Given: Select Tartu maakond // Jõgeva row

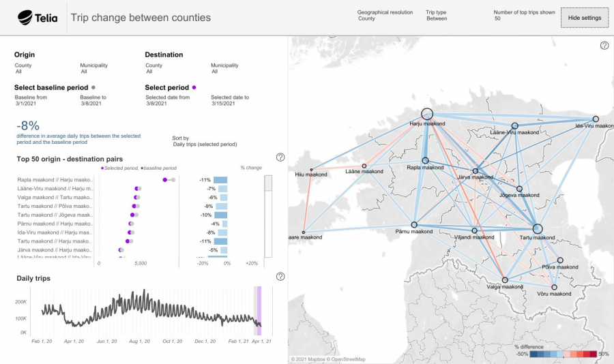Looking at the screenshot, I should point(55,215).
